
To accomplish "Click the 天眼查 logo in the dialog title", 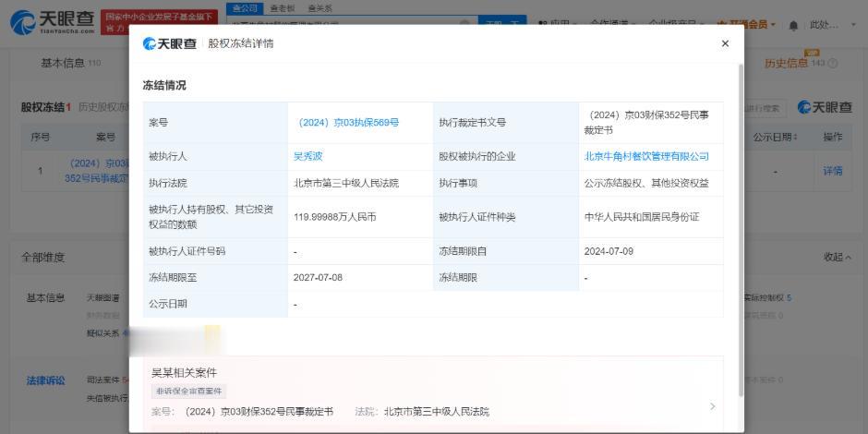I will (169, 43).
